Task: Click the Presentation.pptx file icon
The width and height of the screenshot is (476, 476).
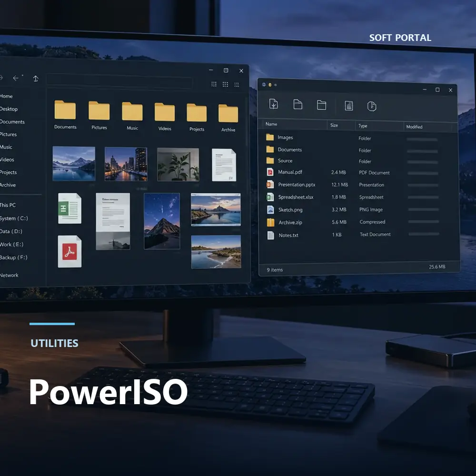Action: (x=270, y=185)
